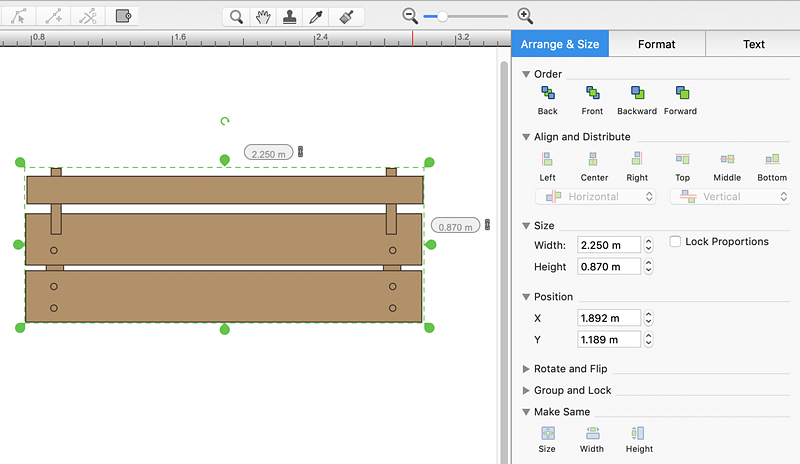Screen dimensions: 800x464
Task: Make Same Height
Action: pos(639,439)
